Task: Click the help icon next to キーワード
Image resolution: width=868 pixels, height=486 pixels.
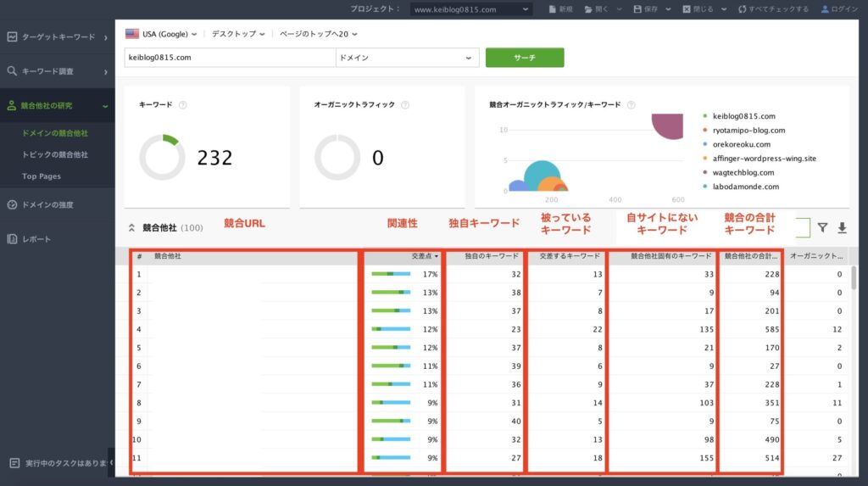Action: point(183,104)
